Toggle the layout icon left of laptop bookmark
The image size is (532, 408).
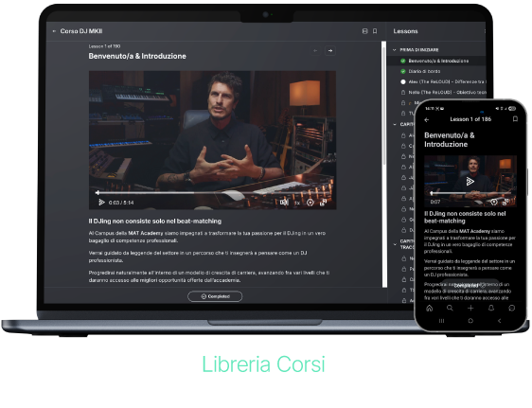365,31
